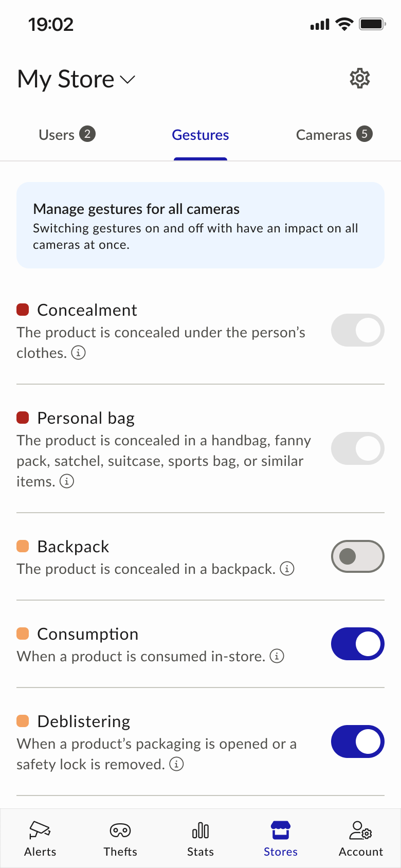View Deblistering info icon details
The height and width of the screenshot is (868, 401).
pyautogui.click(x=176, y=764)
